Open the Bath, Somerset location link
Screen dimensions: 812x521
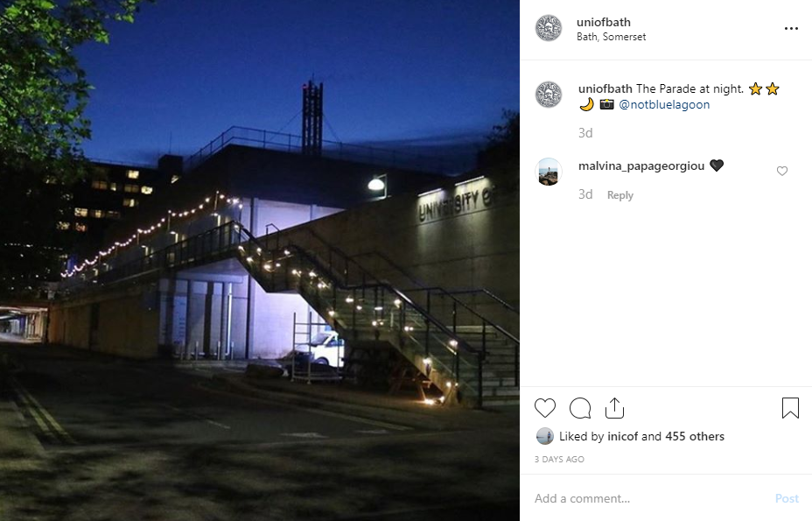(611, 37)
